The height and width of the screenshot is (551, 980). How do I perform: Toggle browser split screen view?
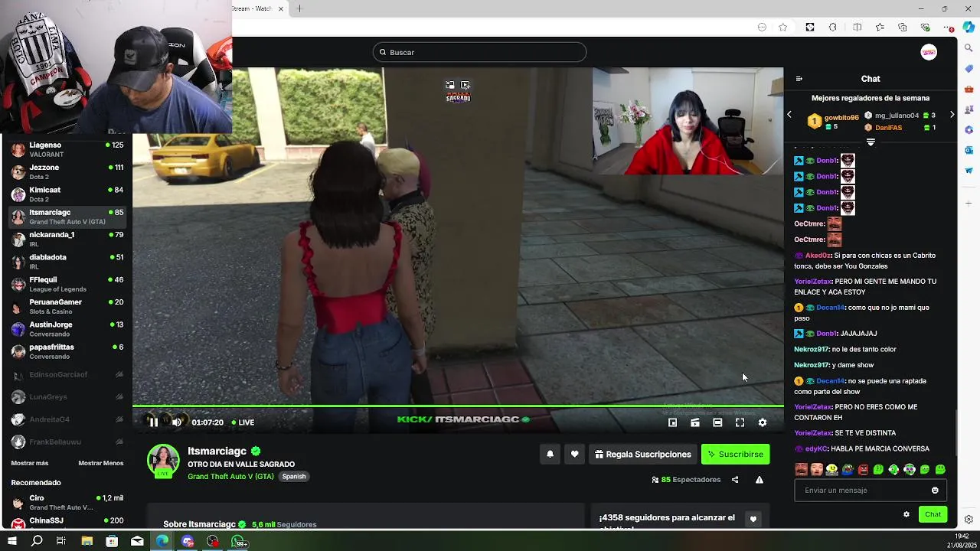tap(857, 27)
